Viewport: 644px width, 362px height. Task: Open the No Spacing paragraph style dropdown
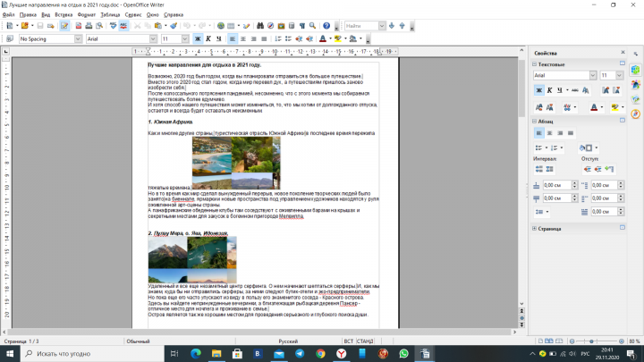tap(78, 39)
